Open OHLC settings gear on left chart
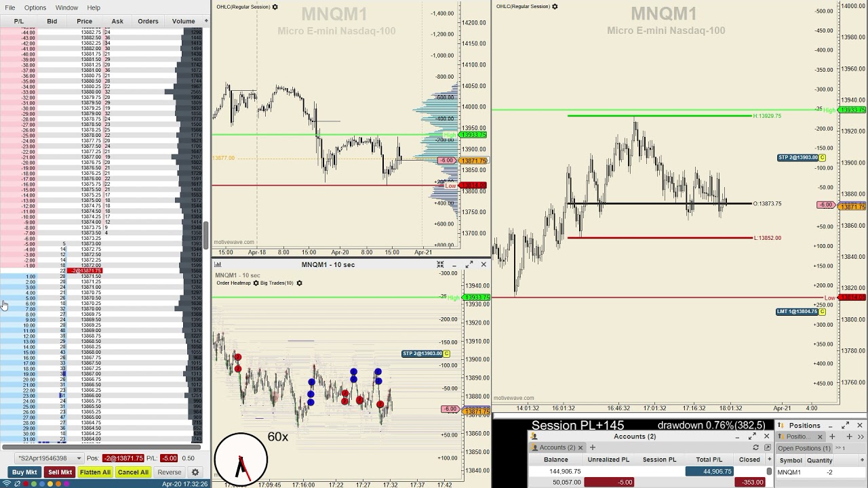 [x=275, y=7]
